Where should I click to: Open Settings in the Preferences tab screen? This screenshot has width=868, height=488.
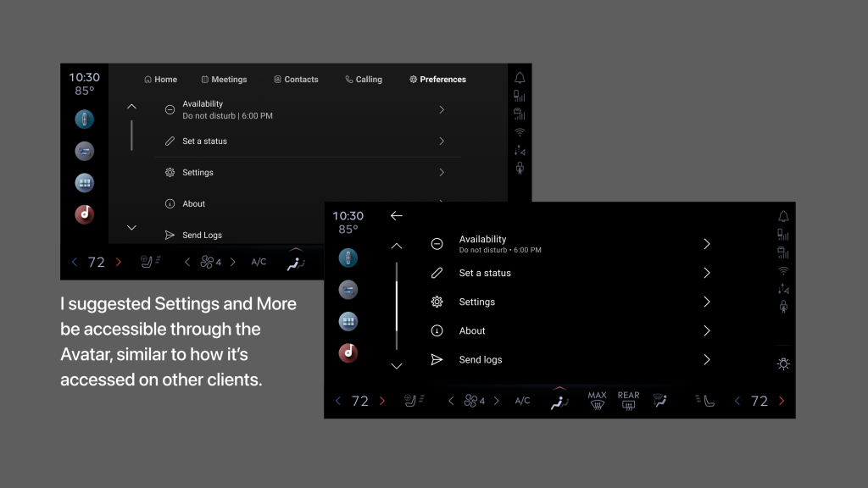pyautogui.click(x=198, y=173)
